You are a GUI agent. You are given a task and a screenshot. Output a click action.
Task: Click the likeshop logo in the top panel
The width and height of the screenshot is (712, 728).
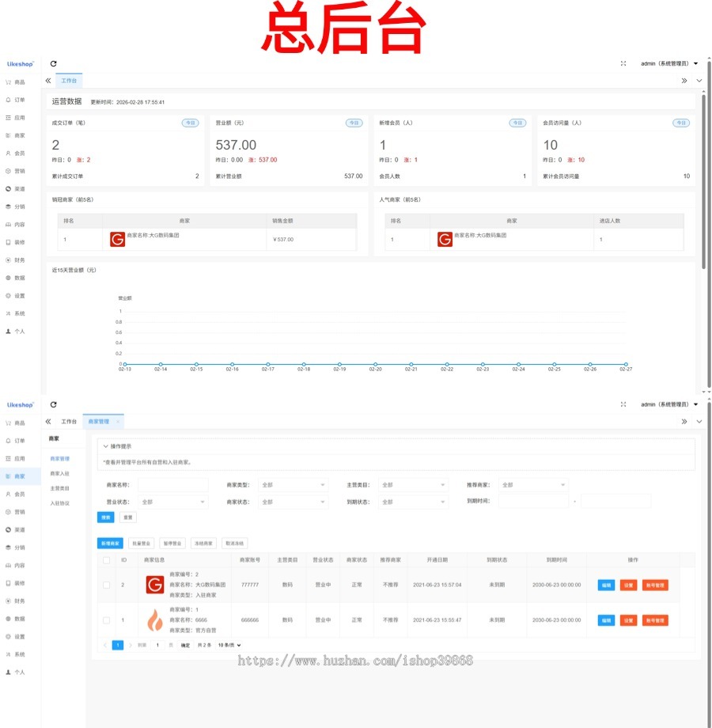pos(21,64)
